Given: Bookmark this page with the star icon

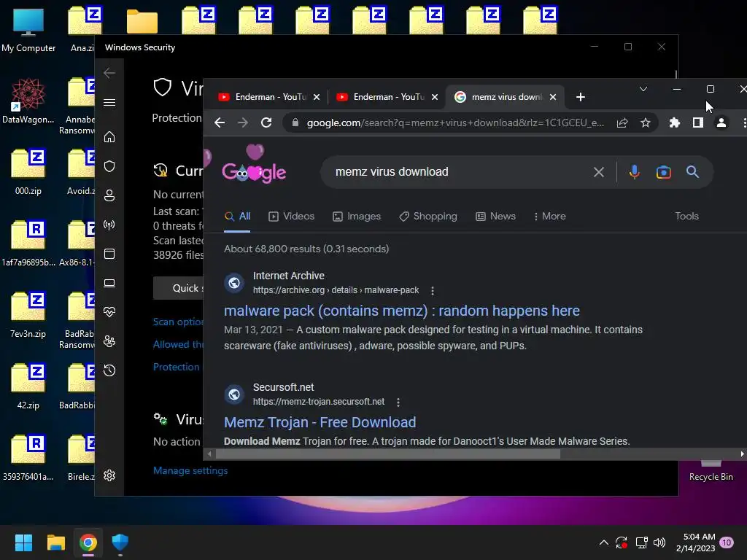Looking at the screenshot, I should [646, 122].
